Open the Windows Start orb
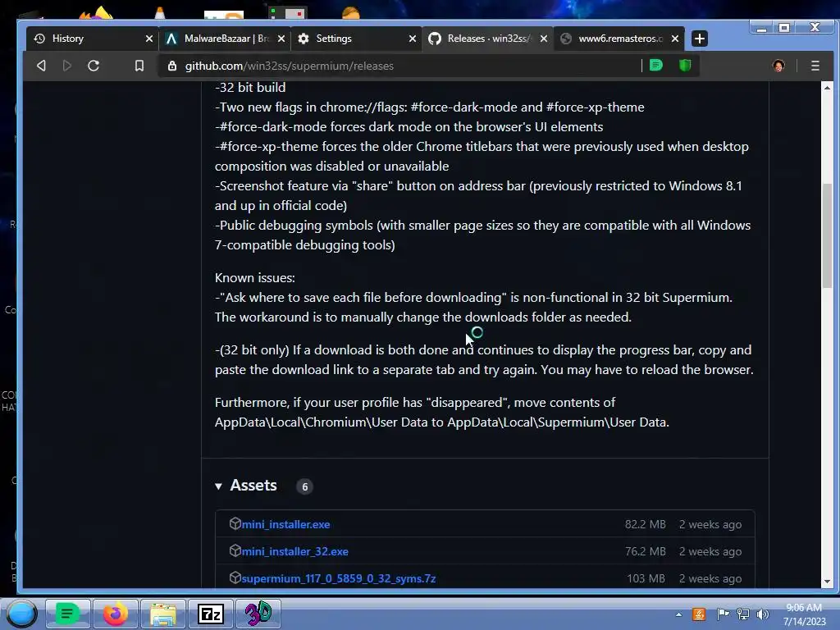The height and width of the screenshot is (630, 840). coord(21,614)
